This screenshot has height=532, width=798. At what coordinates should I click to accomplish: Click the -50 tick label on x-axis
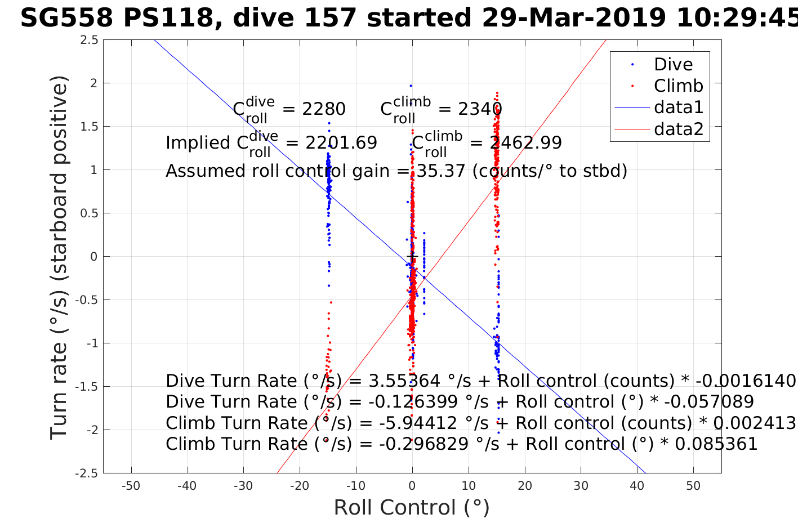131,486
